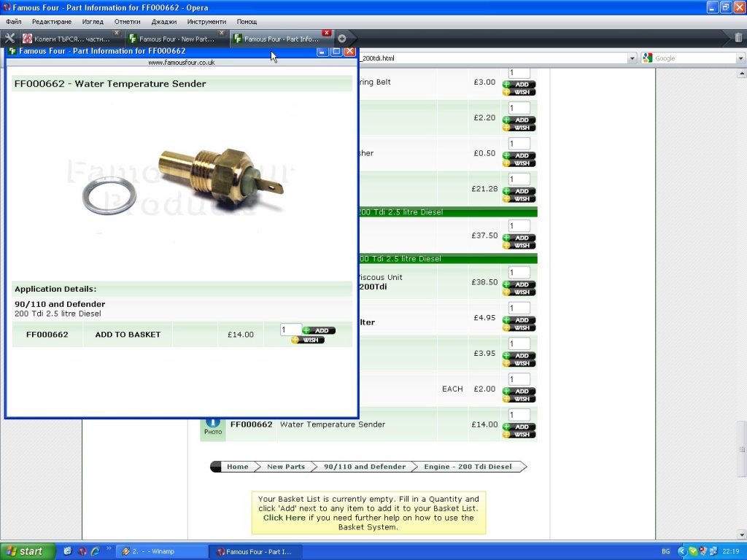Add the £38.50 Viscous Unit to basket
The height and width of the screenshot is (560, 747).
click(x=519, y=284)
